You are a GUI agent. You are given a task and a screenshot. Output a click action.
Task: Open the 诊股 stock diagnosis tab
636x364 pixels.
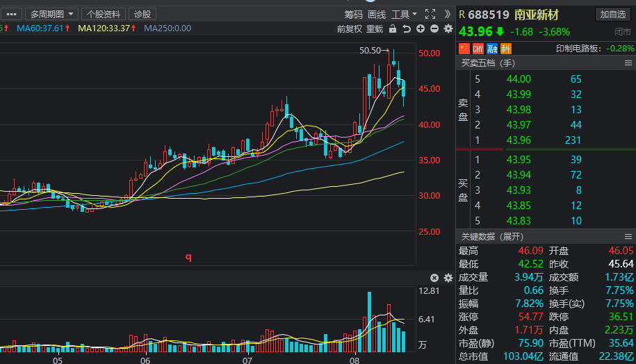coord(142,14)
